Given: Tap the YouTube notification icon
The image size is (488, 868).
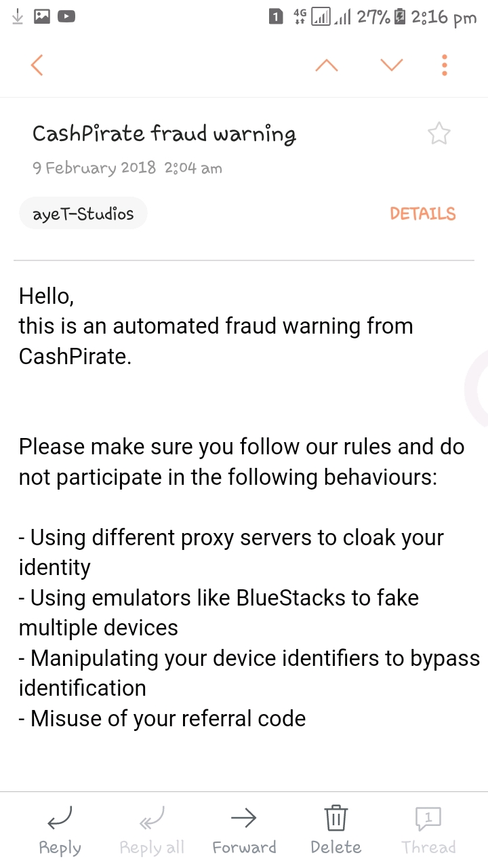Looking at the screenshot, I should (66, 17).
